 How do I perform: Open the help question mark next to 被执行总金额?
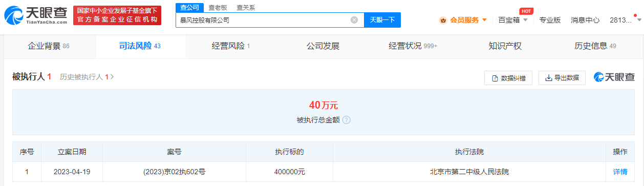coord(346,120)
